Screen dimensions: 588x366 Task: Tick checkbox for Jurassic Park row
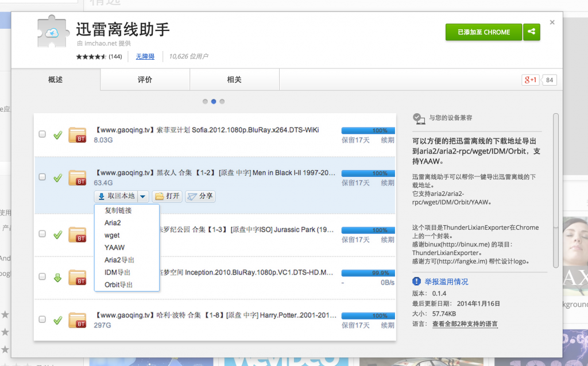click(x=42, y=234)
